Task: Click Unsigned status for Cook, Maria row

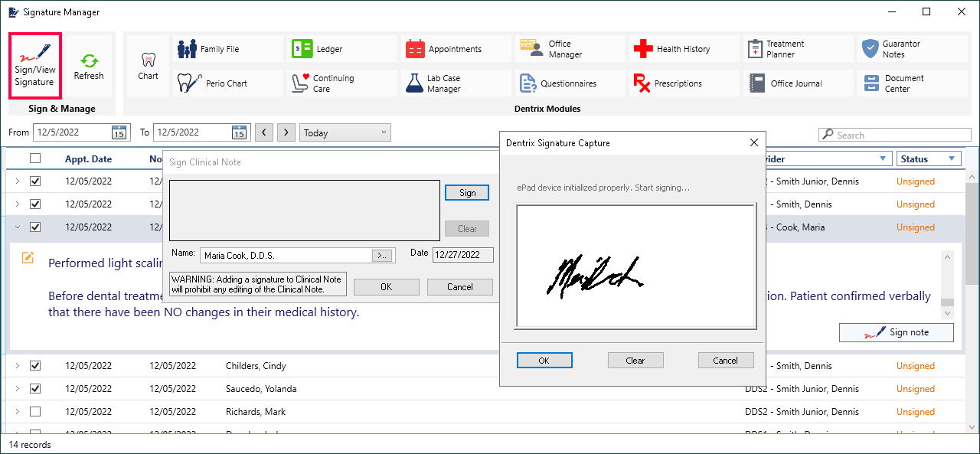Action: [x=916, y=227]
